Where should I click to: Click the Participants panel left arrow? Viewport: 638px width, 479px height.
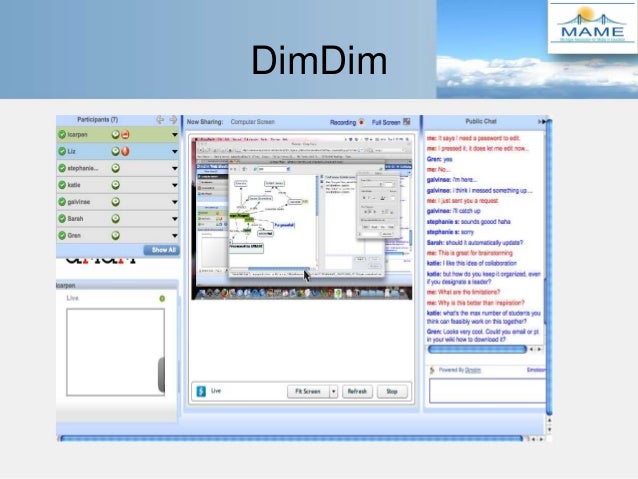click(160, 120)
